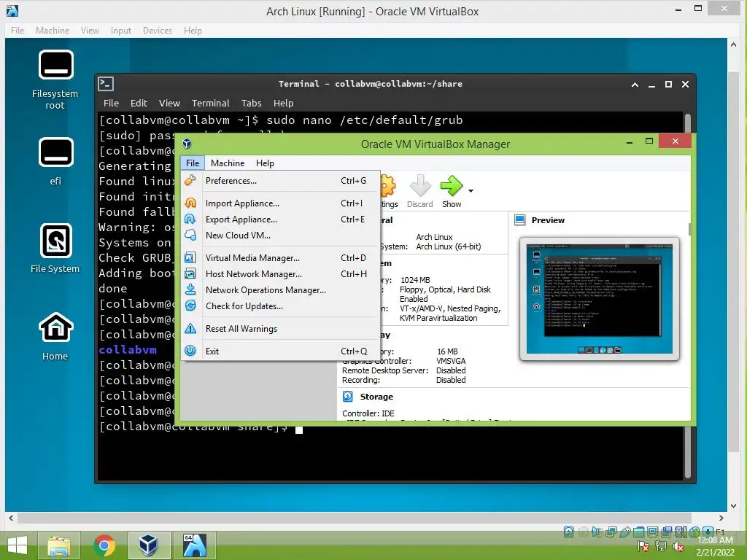Click VM window scroll down arrow

point(733,506)
